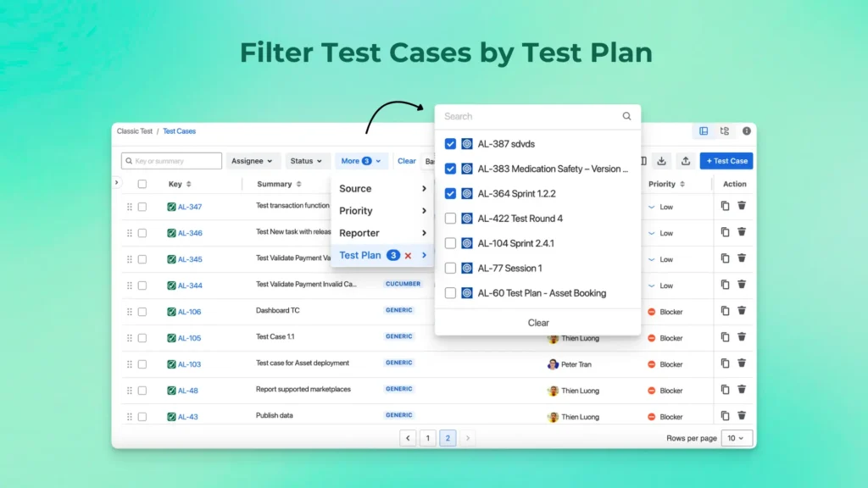Viewport: 868px width, 488px height.
Task: Open the Rows per page dropdown
Action: pyautogui.click(x=736, y=438)
